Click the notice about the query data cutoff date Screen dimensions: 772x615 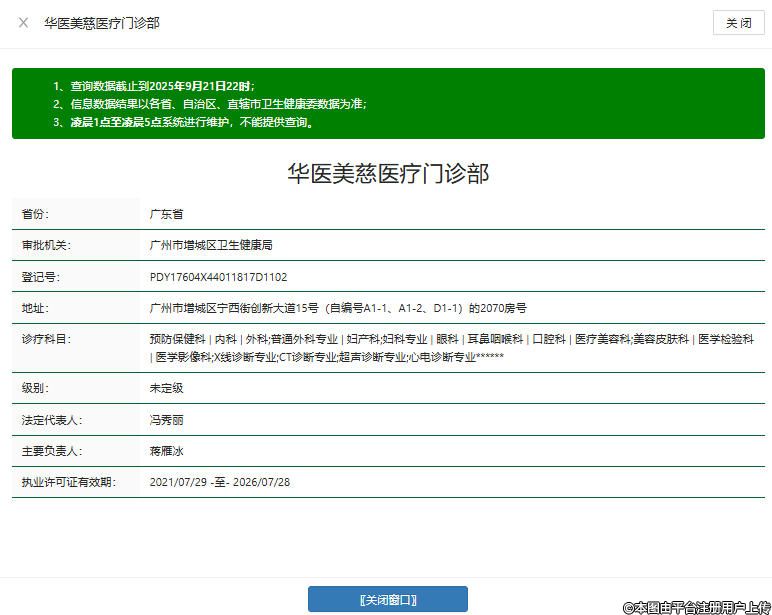(153, 86)
